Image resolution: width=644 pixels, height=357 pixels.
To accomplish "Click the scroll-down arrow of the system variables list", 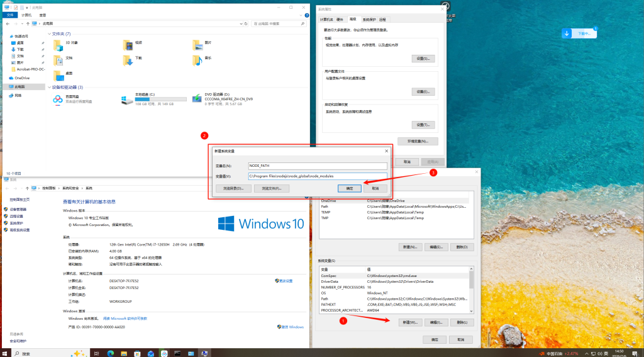I will click(471, 311).
